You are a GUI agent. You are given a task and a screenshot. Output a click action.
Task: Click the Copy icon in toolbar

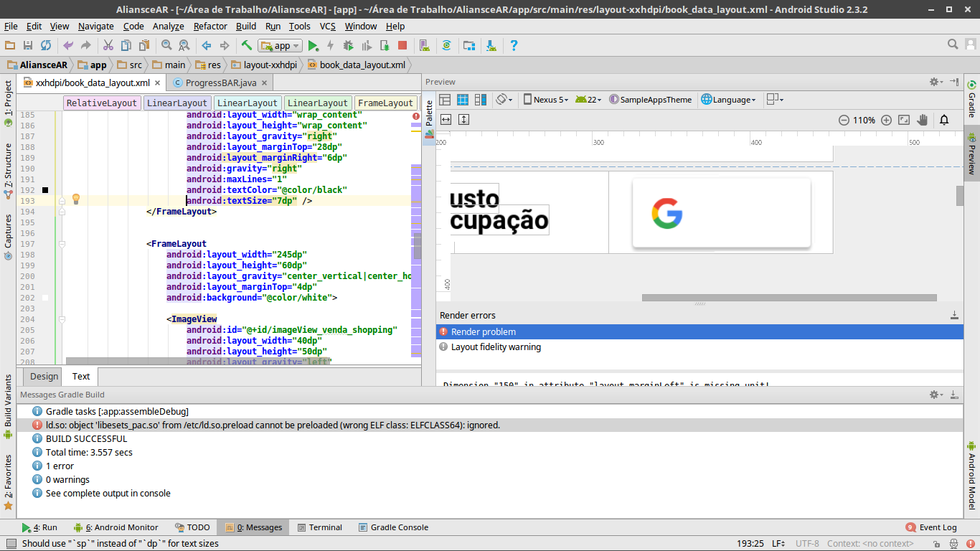coord(126,45)
